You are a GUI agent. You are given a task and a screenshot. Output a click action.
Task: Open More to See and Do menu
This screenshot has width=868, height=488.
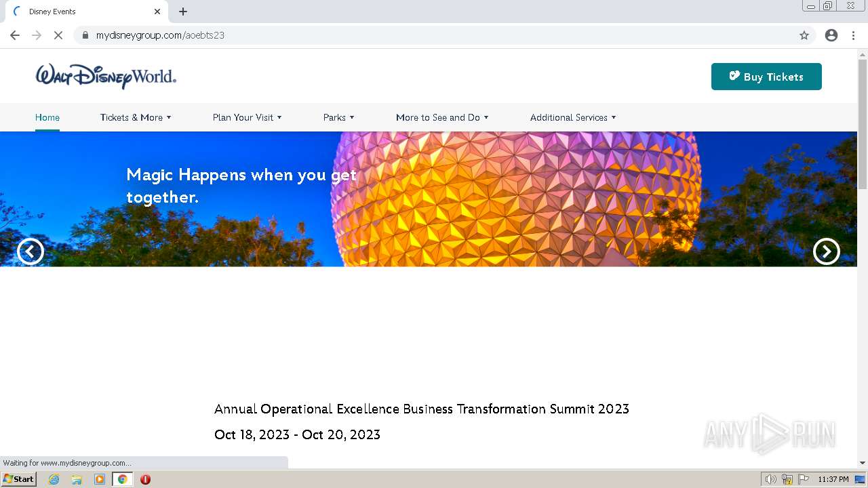(442, 117)
